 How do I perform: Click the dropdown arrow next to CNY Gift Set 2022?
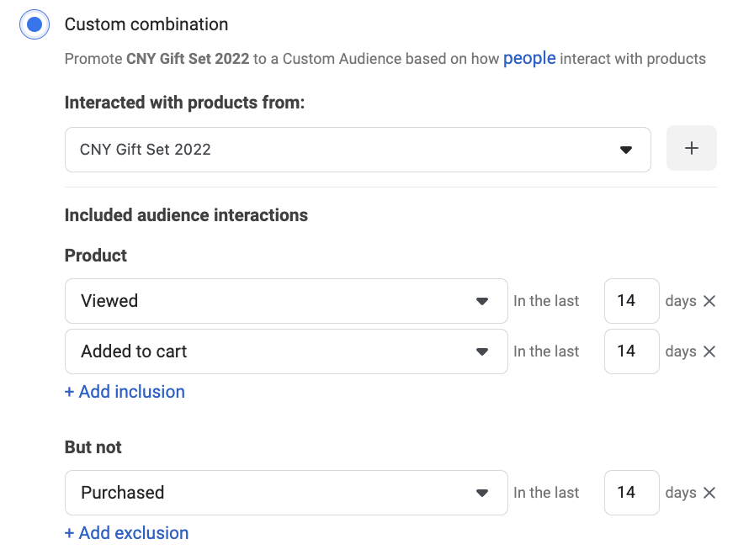coord(626,148)
